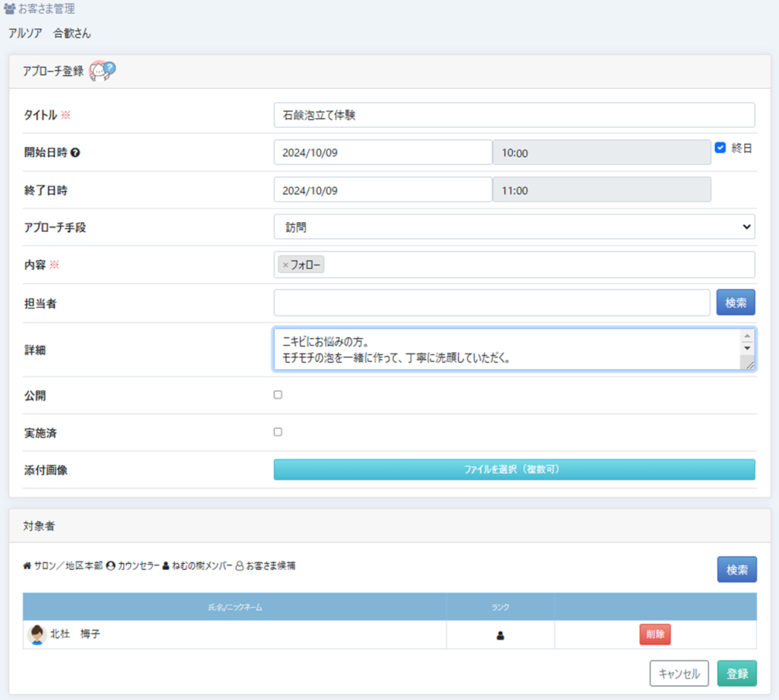Enable the 公開 checkbox
The height and width of the screenshot is (700, 779).
(x=278, y=395)
